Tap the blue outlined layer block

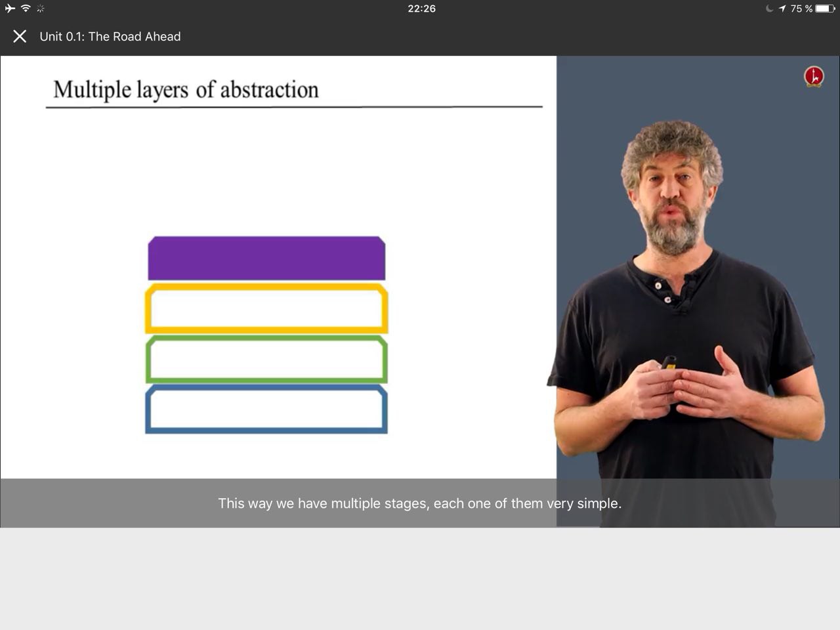[266, 409]
